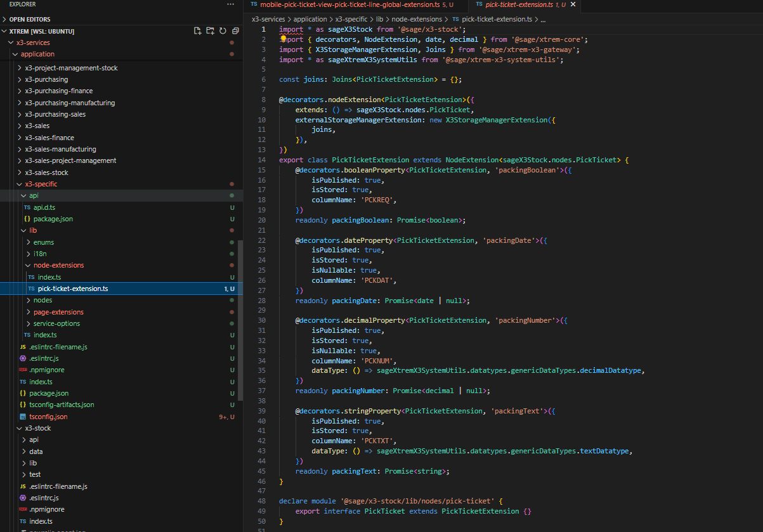Expand the Open Editors section
The width and height of the screenshot is (763, 532).
(x=5, y=19)
